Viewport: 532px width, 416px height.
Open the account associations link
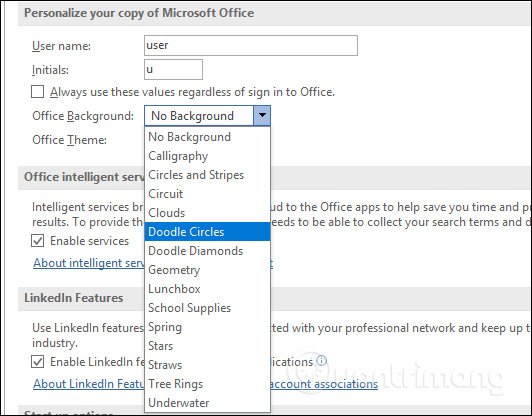[324, 384]
